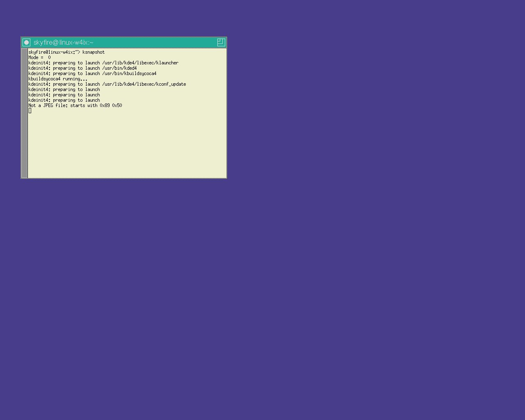The height and width of the screenshot is (420, 525).
Task: Click 'Not a JPEG file: starts with 0x89 0x50'
Action: coord(75,105)
